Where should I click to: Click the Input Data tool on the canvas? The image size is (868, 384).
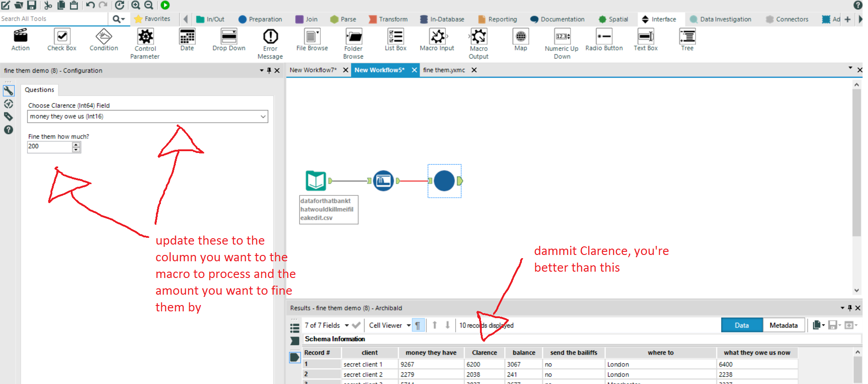(316, 181)
